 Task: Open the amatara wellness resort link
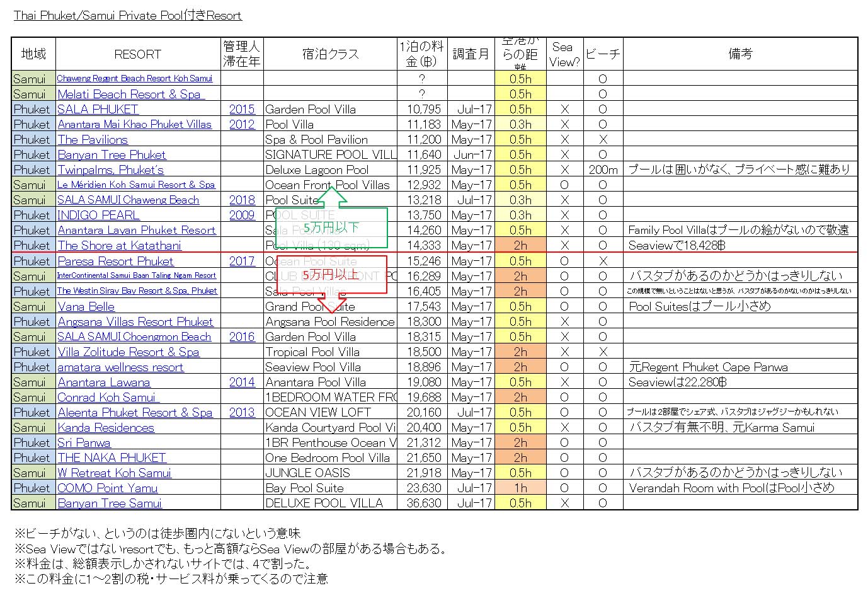pyautogui.click(x=121, y=367)
